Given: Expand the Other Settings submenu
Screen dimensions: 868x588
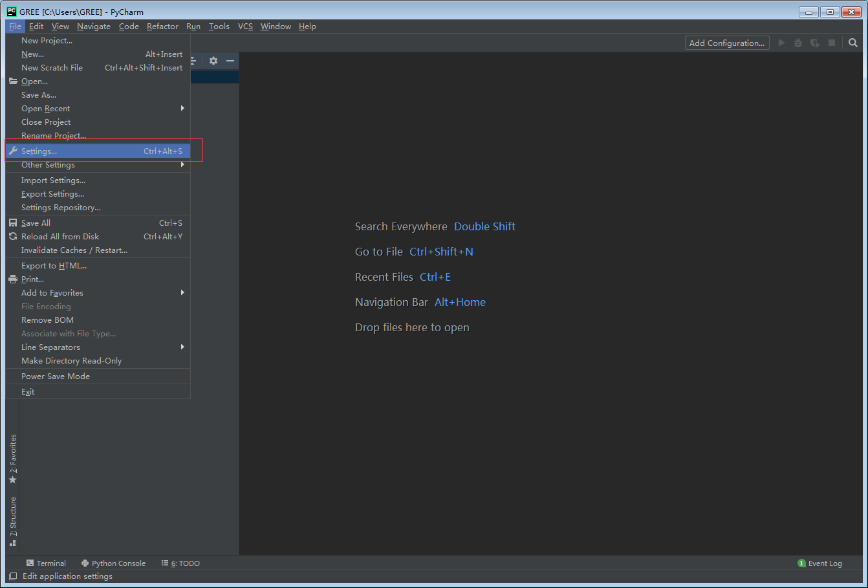Looking at the screenshot, I should (x=98, y=165).
